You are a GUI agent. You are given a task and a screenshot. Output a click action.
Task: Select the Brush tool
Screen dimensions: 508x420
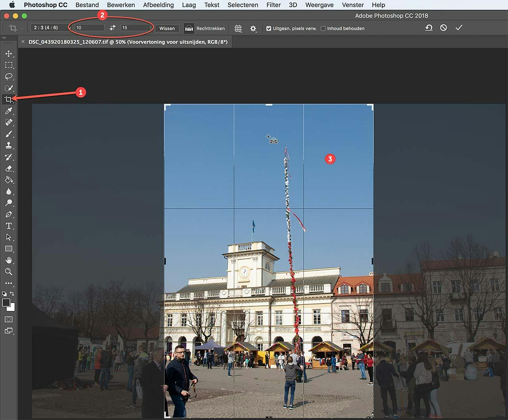9,134
